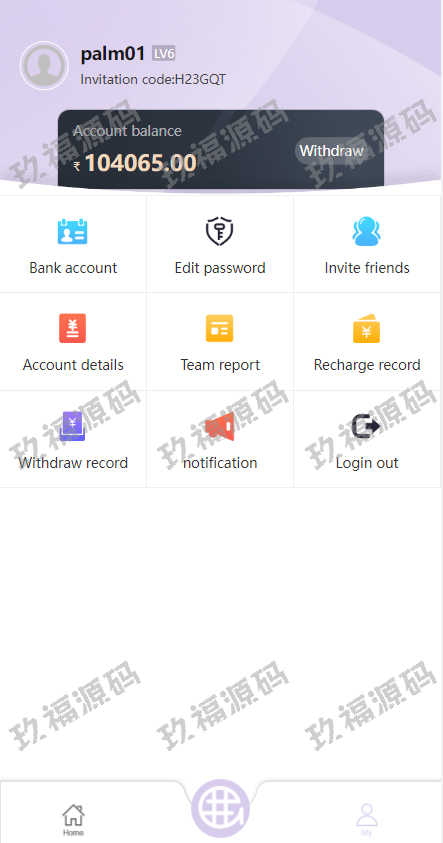This screenshot has height=843, width=443.
Task: Tap the Team report yellow icon
Action: tap(219, 328)
